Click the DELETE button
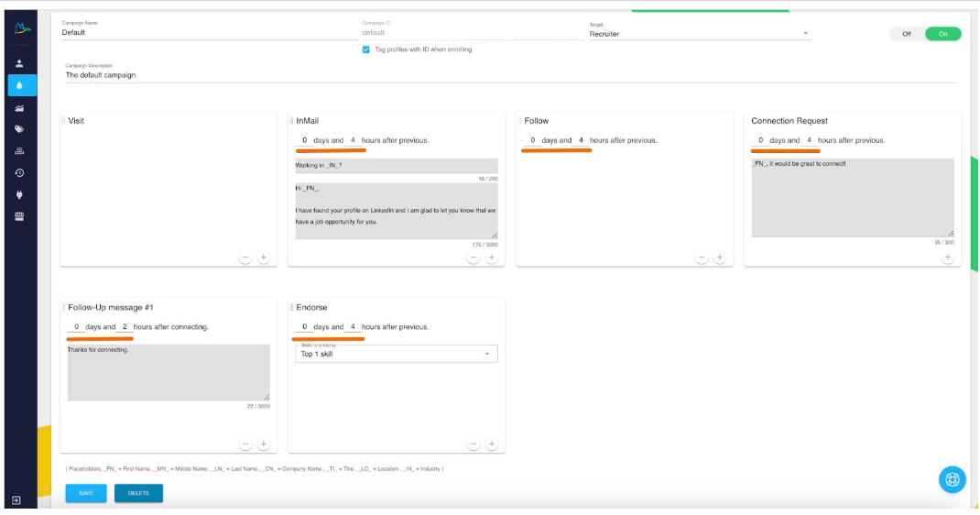The height and width of the screenshot is (515, 980). [x=138, y=493]
